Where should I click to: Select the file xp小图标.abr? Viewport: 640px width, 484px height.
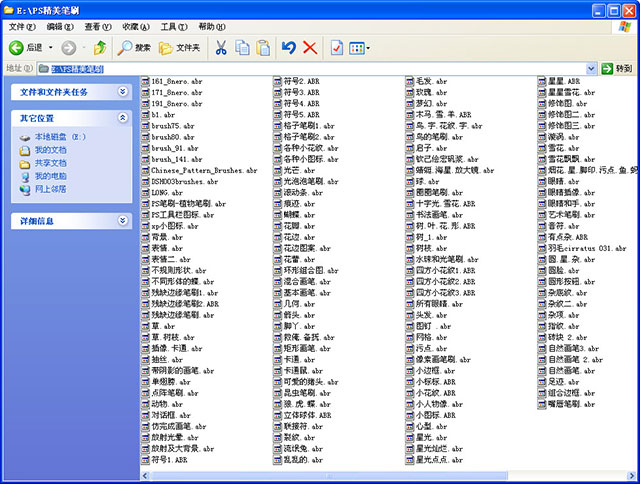click(x=175, y=226)
